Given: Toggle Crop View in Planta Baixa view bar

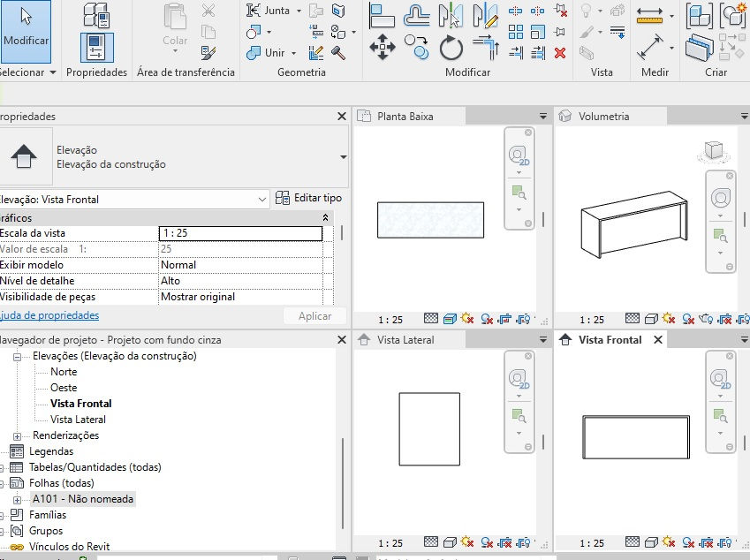Looking at the screenshot, I should [504, 319].
